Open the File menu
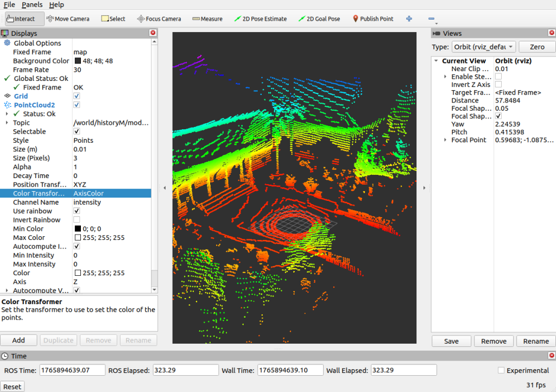This screenshot has height=392, width=556. click(9, 5)
